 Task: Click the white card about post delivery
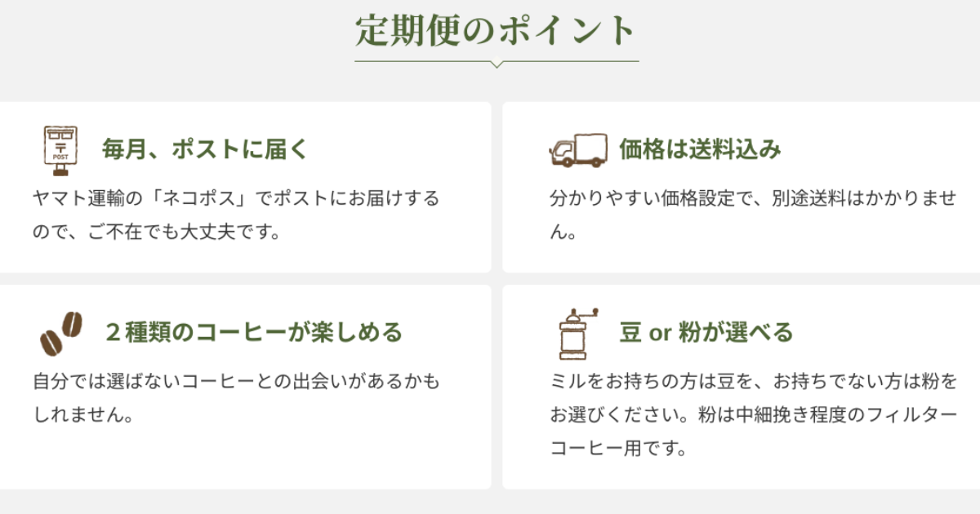(x=245, y=187)
